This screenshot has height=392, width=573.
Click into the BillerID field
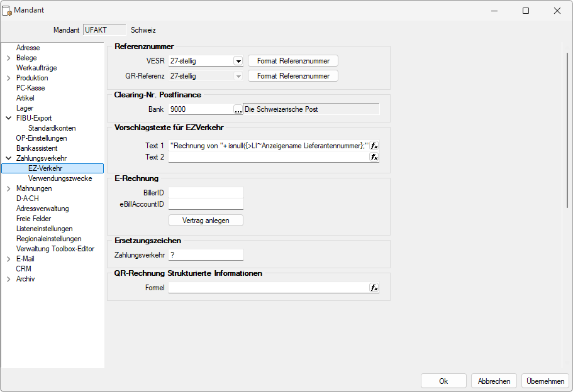[x=206, y=192]
